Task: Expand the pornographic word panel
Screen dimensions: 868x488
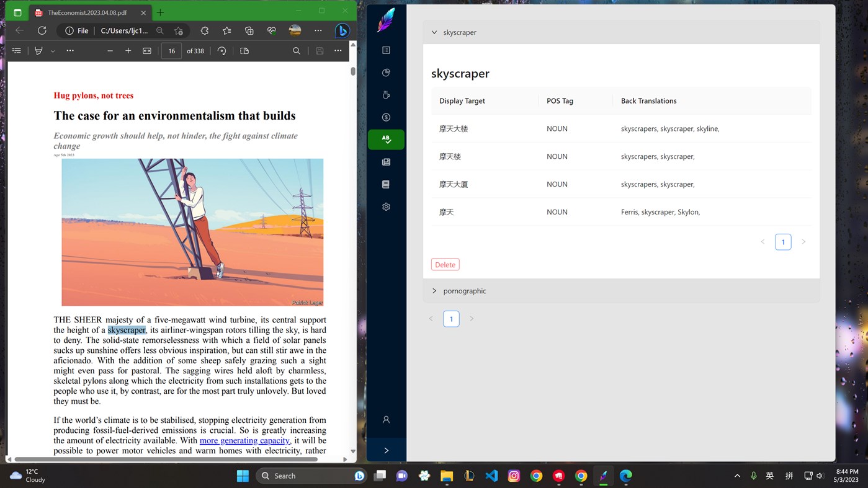Action: pos(621,291)
